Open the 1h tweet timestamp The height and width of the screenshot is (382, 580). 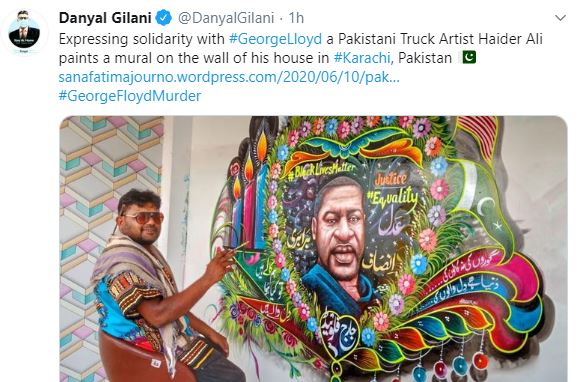(296, 18)
